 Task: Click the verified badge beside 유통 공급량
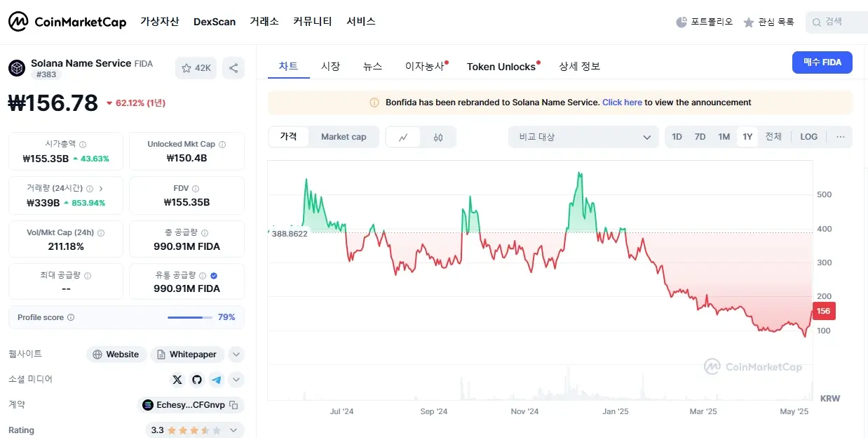coord(214,276)
